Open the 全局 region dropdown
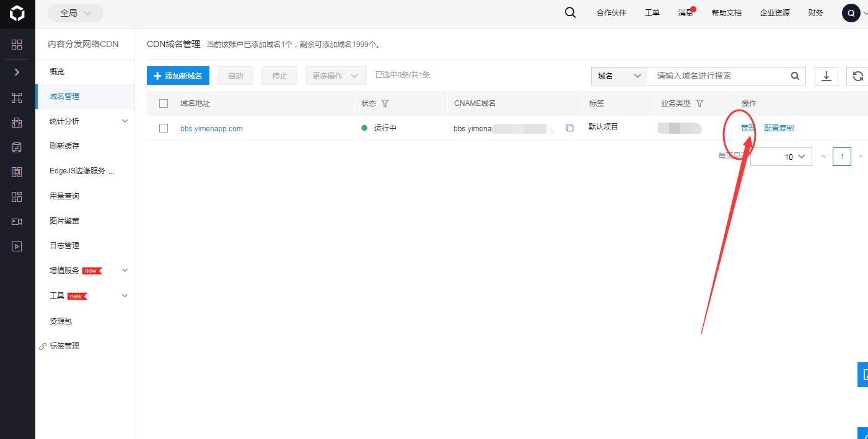868x439 pixels. pyautogui.click(x=76, y=13)
